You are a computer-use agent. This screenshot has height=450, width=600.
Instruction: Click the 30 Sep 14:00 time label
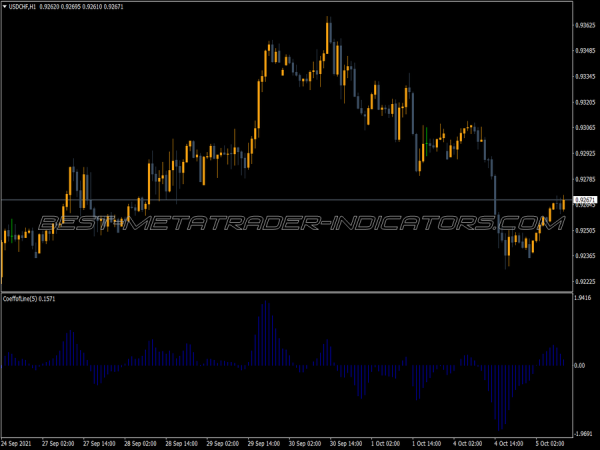pyautogui.click(x=346, y=444)
